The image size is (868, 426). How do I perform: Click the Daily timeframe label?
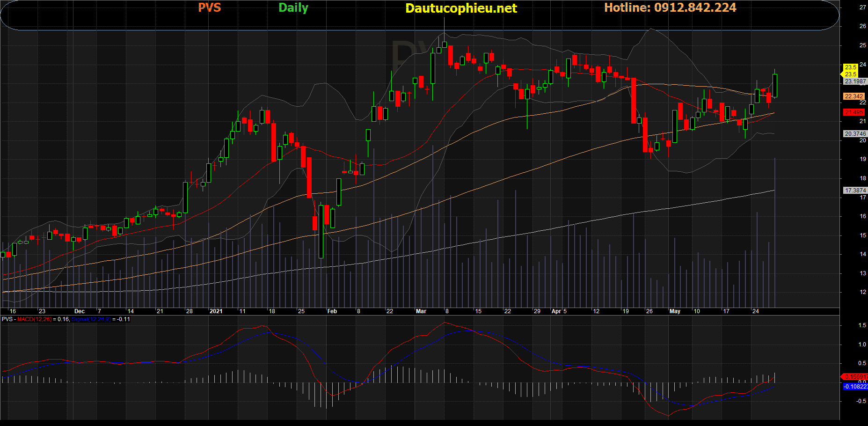pyautogui.click(x=293, y=8)
